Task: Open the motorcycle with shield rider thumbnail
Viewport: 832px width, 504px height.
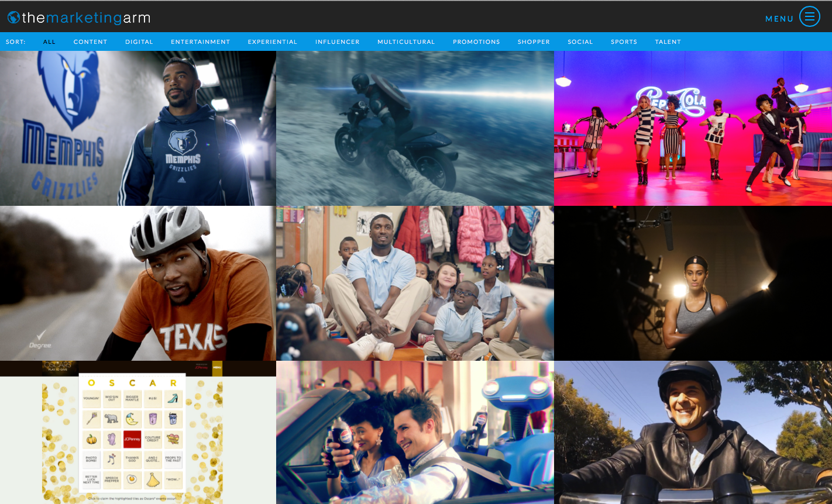Action: [x=415, y=128]
